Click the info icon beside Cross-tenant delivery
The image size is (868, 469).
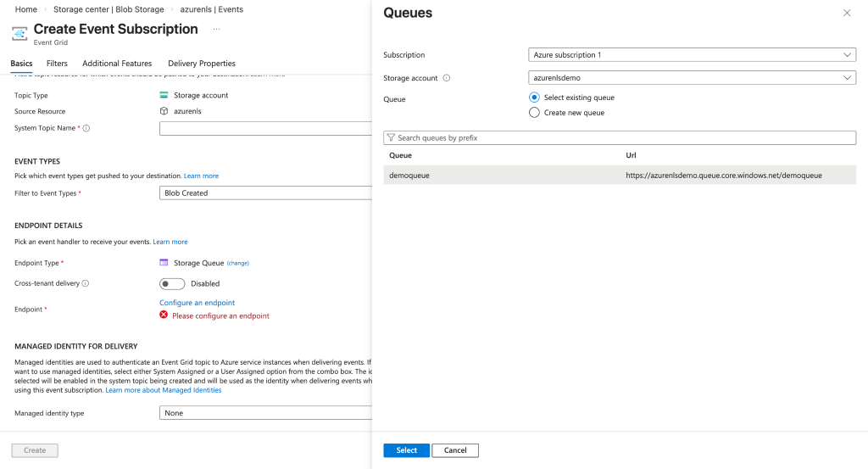tap(86, 283)
